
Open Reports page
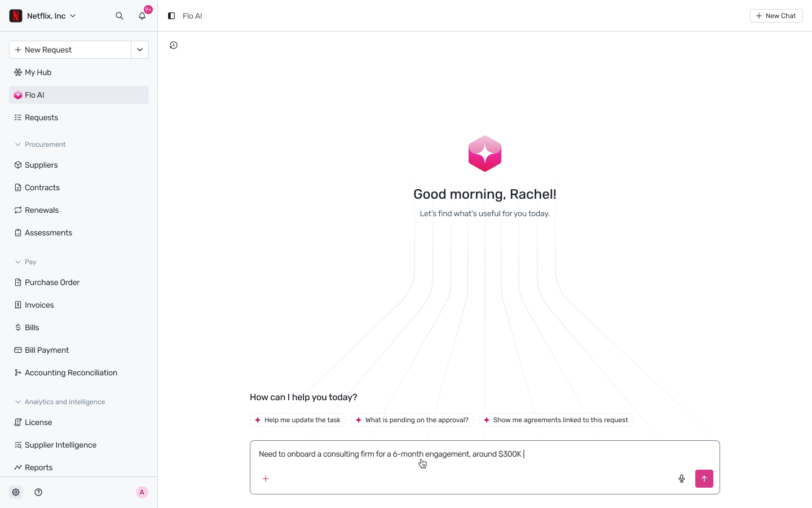point(79,467)
